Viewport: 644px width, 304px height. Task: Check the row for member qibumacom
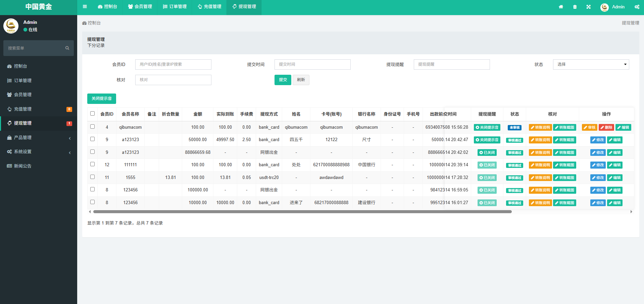[93, 127]
